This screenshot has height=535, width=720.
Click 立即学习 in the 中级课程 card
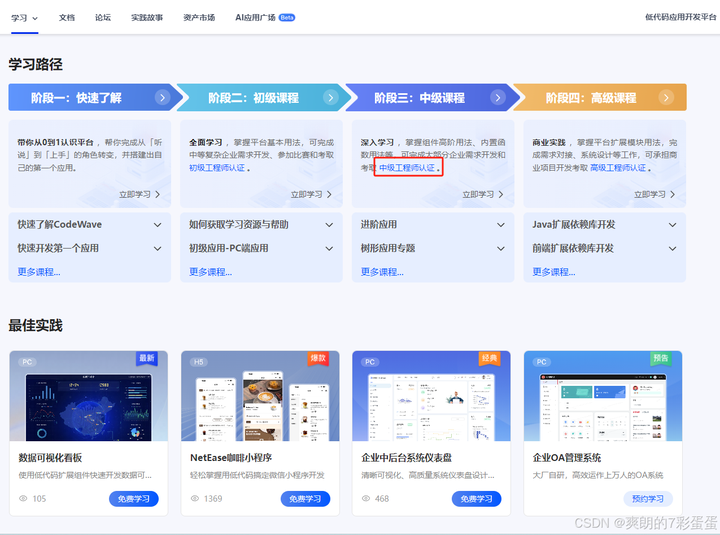483,195
